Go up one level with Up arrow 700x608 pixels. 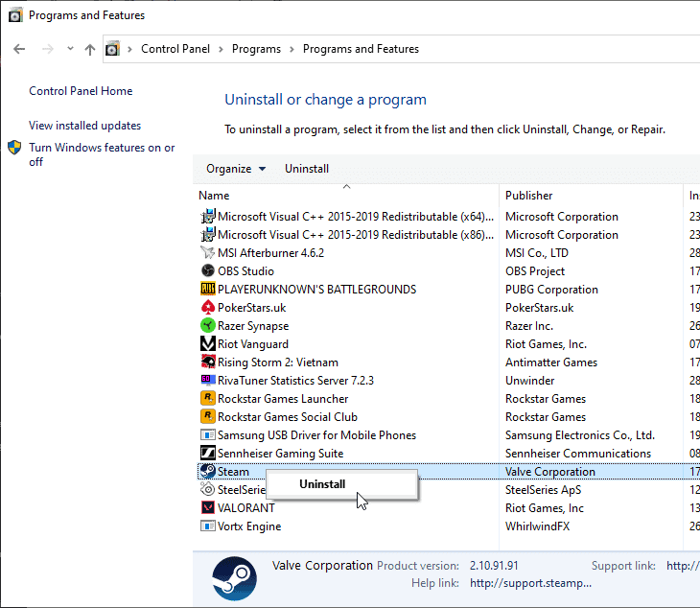(x=90, y=49)
